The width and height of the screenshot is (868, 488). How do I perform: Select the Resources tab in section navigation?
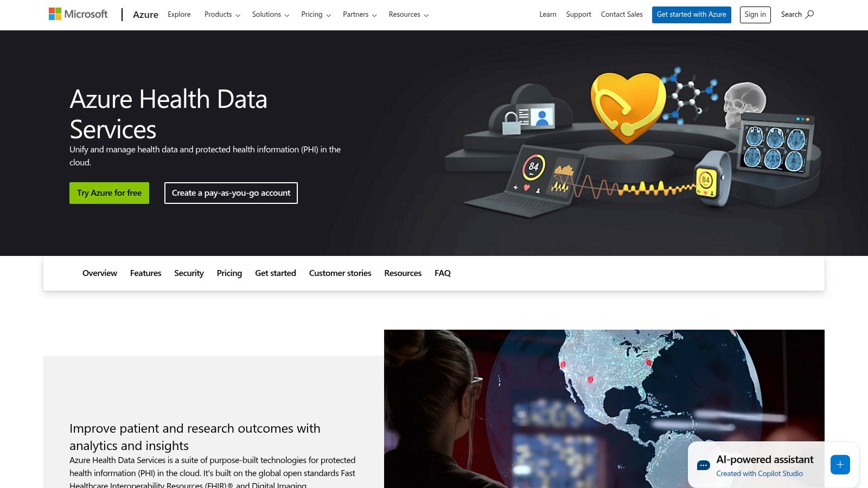click(403, 273)
